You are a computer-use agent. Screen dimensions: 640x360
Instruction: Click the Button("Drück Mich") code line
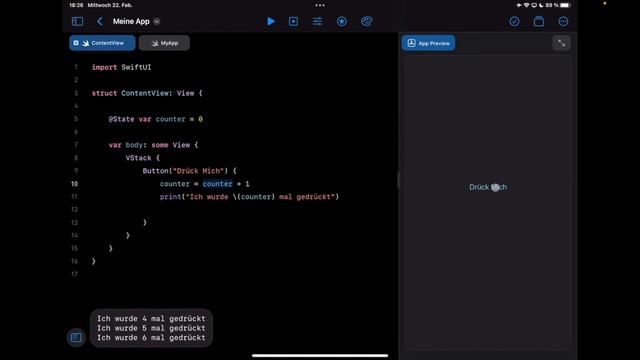[189, 171]
